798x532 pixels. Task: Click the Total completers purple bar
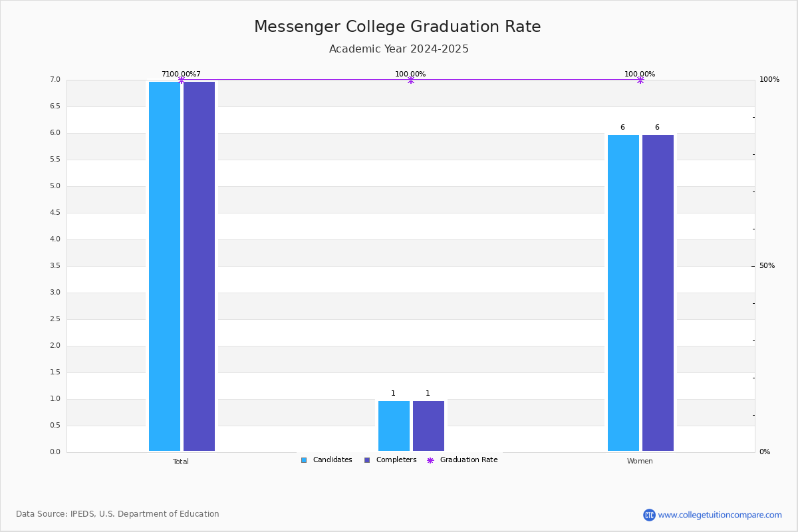pyautogui.click(x=199, y=266)
